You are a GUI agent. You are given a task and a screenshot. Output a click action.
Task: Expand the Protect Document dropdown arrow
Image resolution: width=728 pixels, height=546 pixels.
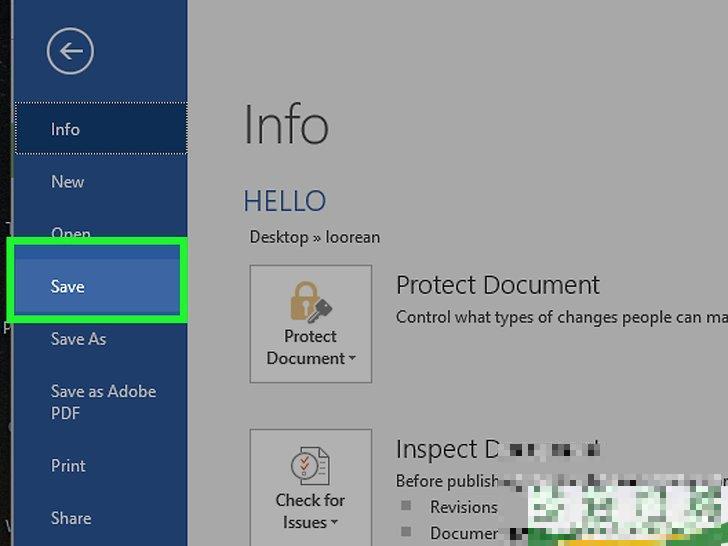pos(353,359)
